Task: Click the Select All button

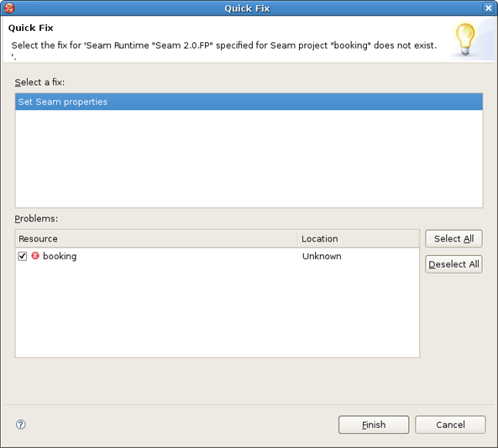Action: 453,238
